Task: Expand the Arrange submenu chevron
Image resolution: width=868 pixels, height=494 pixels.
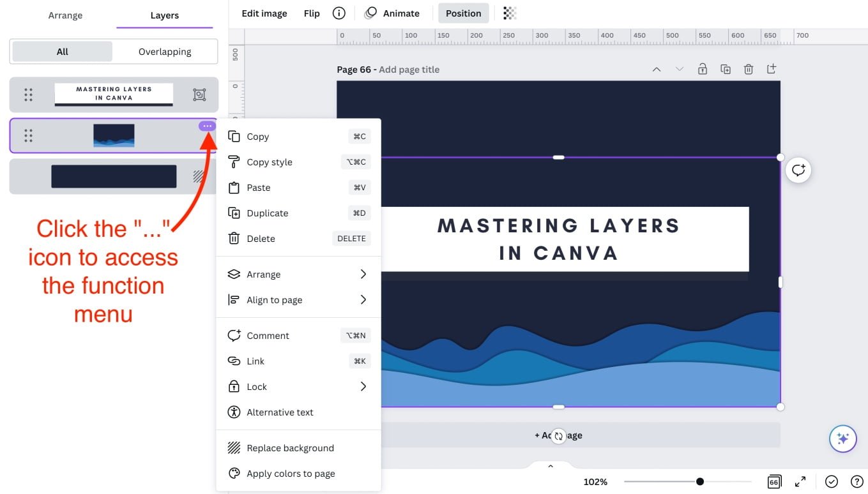Action: (363, 274)
